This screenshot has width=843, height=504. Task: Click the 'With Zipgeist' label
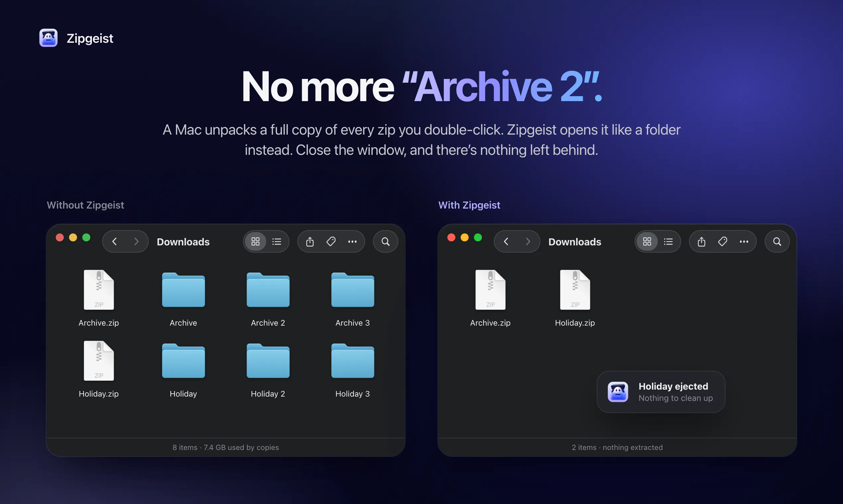(x=469, y=205)
